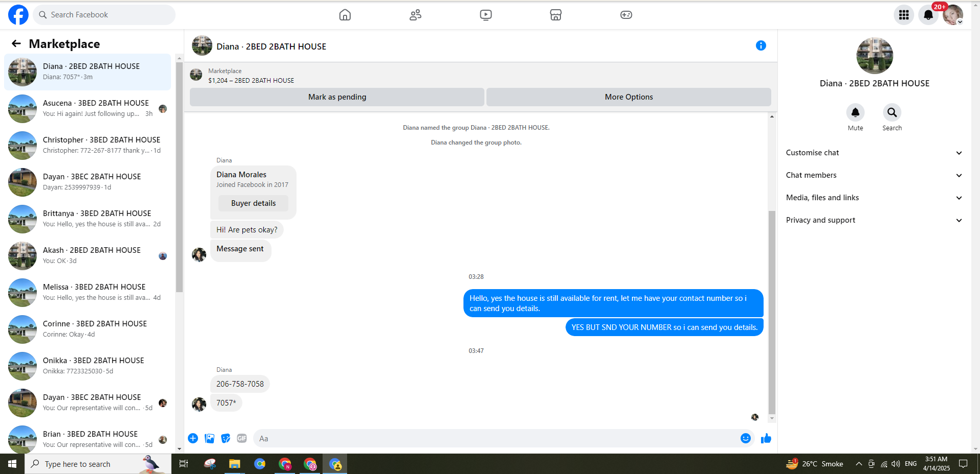The image size is (980, 474).
Task: Click the 206-758-7058 message bubble
Action: click(240, 384)
